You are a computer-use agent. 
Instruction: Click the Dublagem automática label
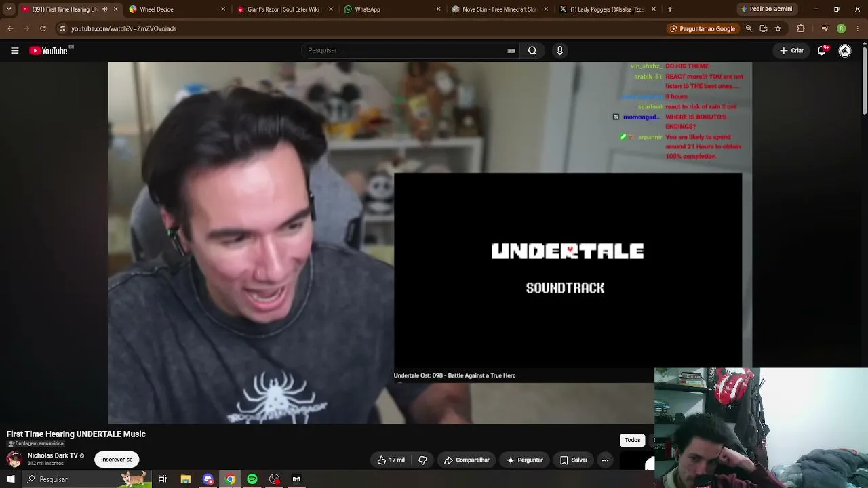[36, 443]
